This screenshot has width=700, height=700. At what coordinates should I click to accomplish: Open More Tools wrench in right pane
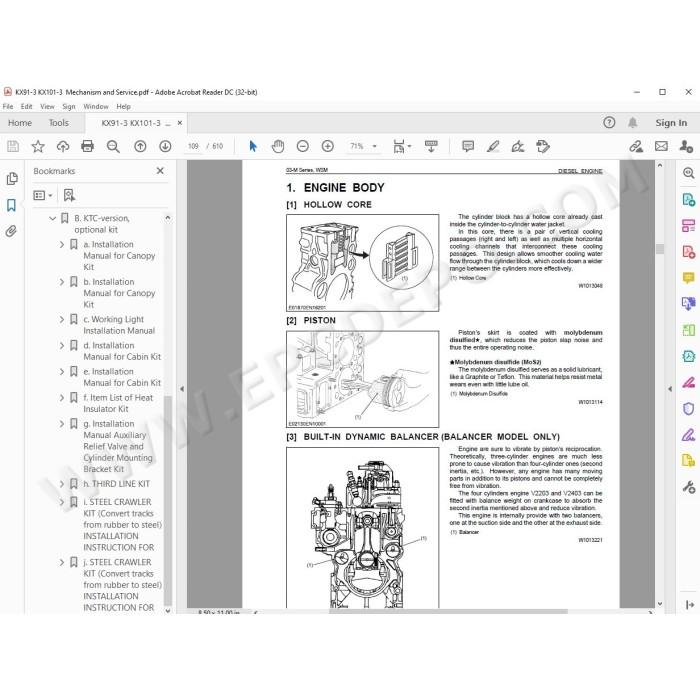click(688, 487)
